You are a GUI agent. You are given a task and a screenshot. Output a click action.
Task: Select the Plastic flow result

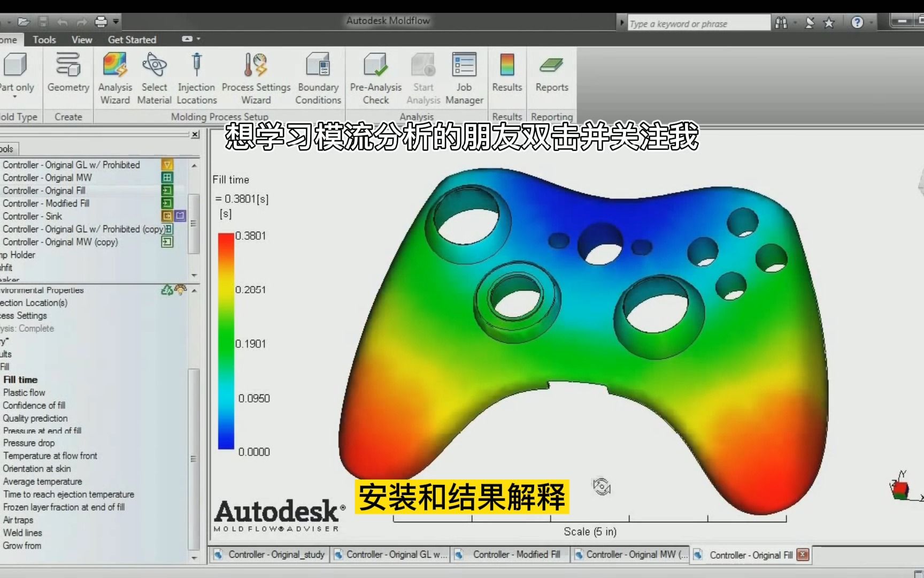pyautogui.click(x=24, y=393)
